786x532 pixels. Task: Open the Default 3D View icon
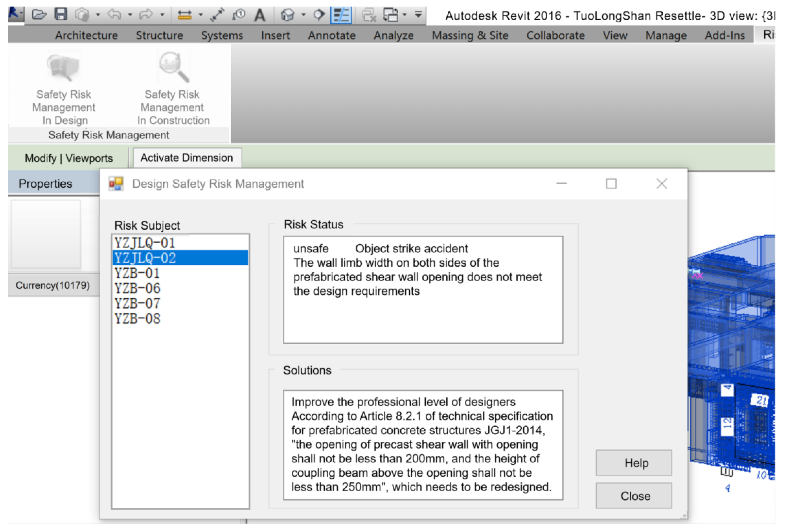click(288, 15)
